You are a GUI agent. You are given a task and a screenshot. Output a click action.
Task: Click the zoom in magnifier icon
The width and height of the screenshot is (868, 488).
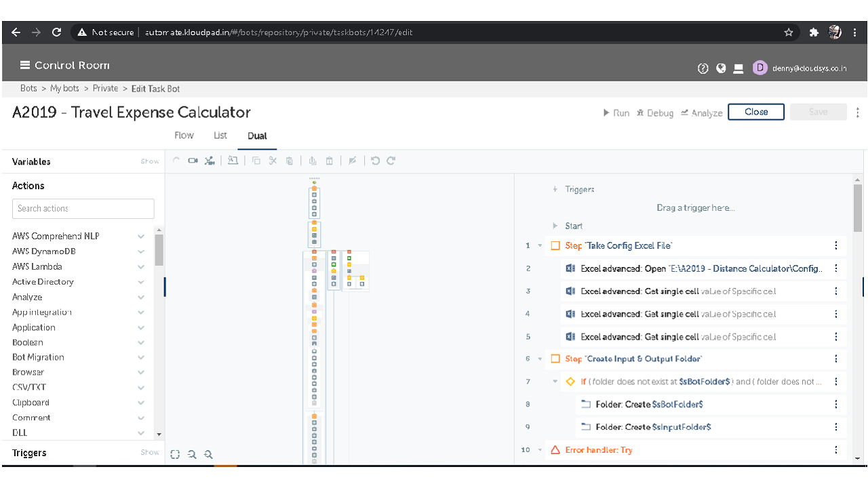pyautogui.click(x=192, y=455)
